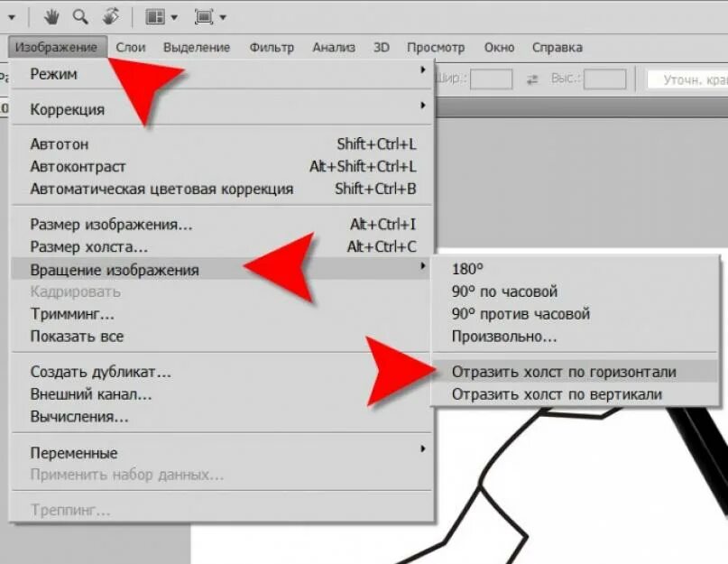
Task: Open the Окно menu
Action: (499, 48)
